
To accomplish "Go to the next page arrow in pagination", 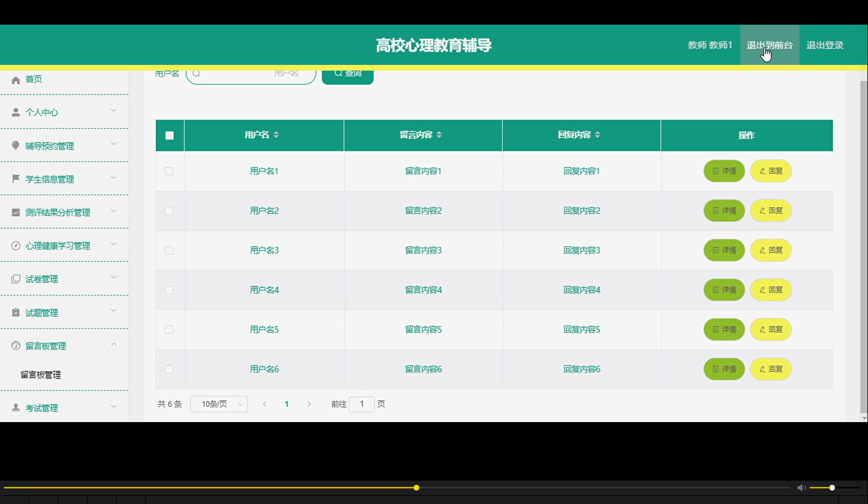I will point(309,404).
